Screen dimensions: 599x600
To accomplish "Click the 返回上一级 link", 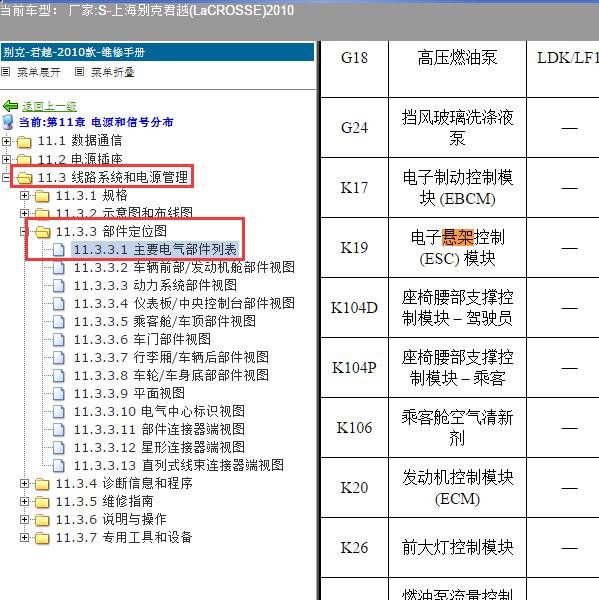I will tap(49, 106).
